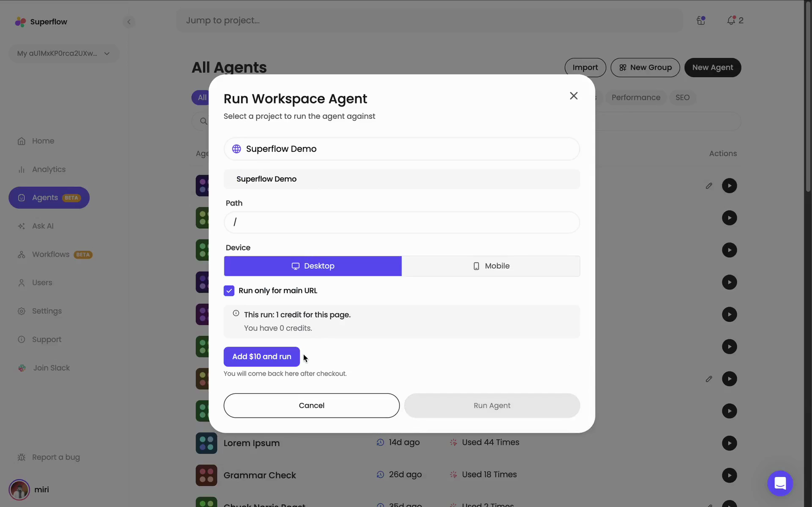Click the Path input field

click(x=402, y=222)
